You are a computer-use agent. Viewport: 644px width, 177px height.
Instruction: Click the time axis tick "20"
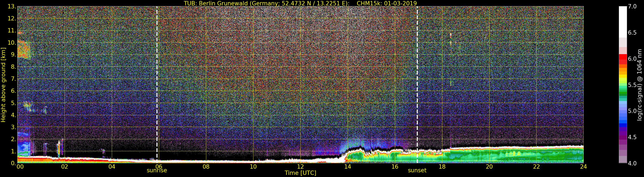[x=489, y=166]
